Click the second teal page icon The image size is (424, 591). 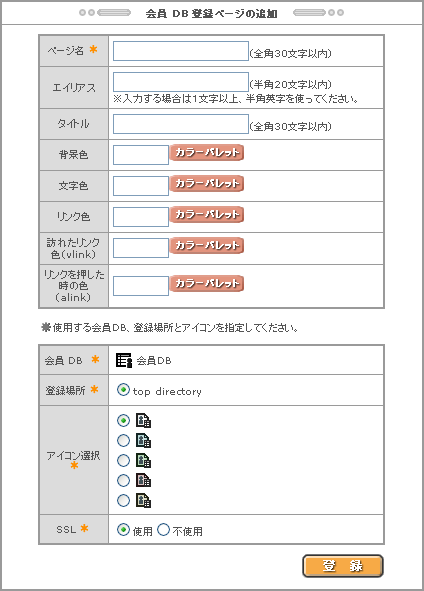click(143, 441)
